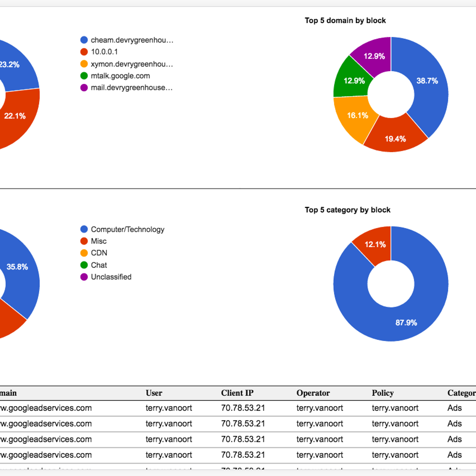The image size is (476, 476).
Task: Select the xymon.devrygreenhou legend label
Action: coord(132,64)
